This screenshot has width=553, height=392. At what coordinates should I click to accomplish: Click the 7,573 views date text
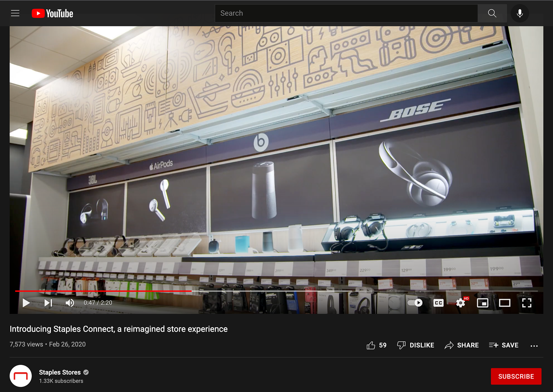(48, 344)
